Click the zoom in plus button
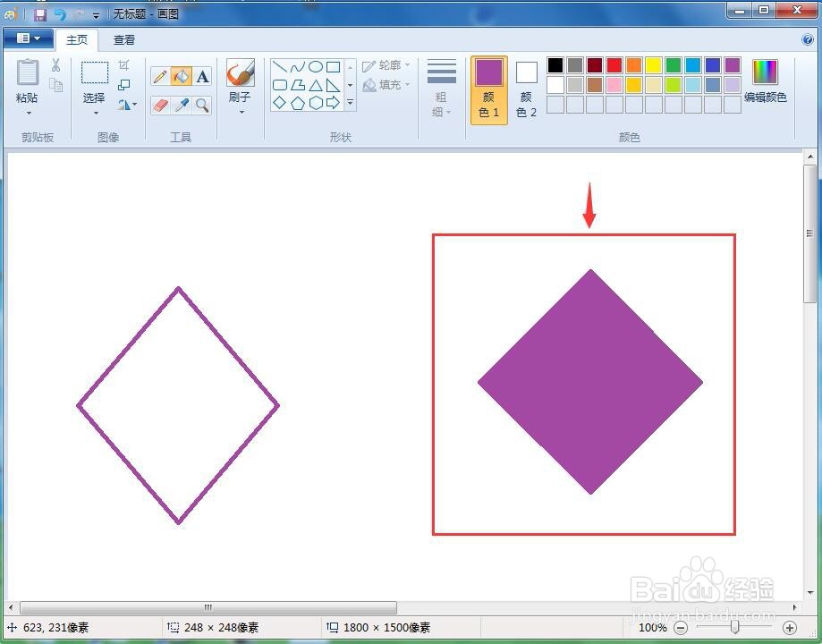Image resolution: width=822 pixels, height=644 pixels. click(789, 627)
